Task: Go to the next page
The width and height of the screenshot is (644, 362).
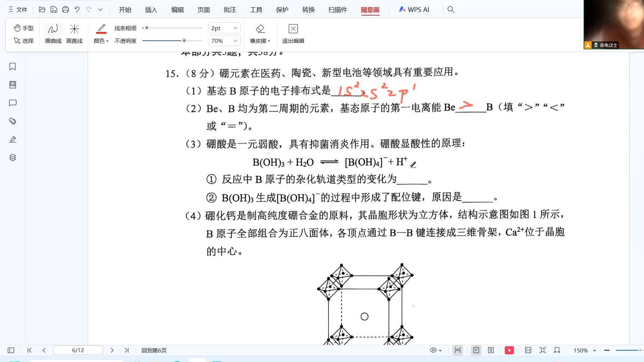Action: pos(112,350)
